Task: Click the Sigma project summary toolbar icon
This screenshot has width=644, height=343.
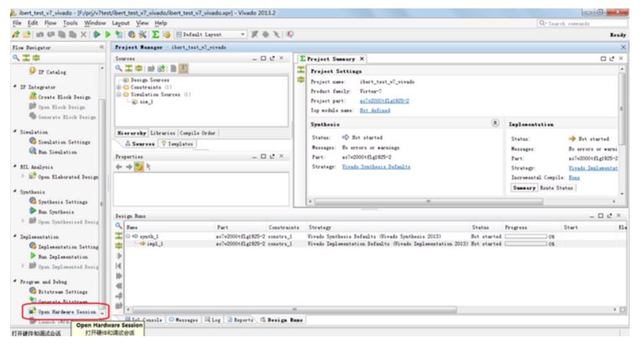Action: [x=156, y=34]
